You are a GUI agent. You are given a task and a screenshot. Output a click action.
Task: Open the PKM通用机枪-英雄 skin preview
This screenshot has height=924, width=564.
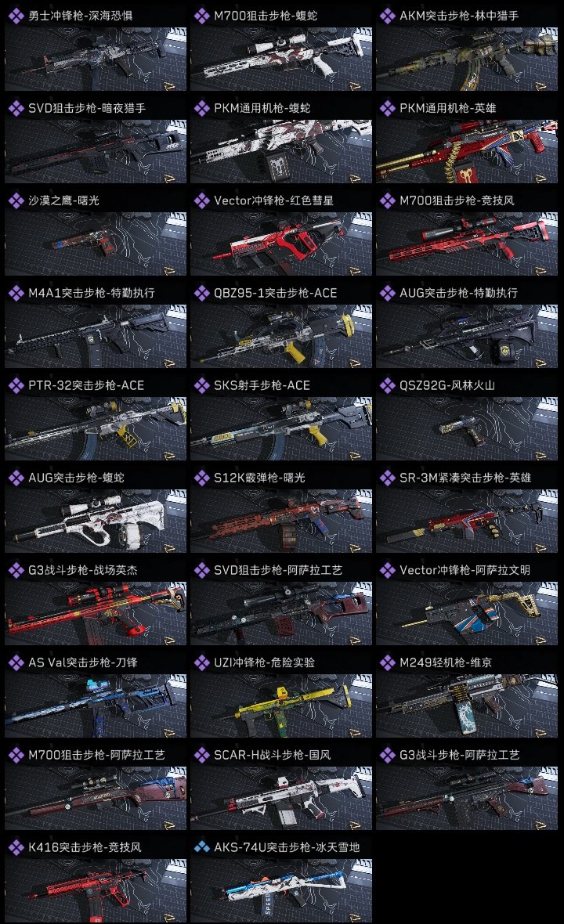[467, 151]
